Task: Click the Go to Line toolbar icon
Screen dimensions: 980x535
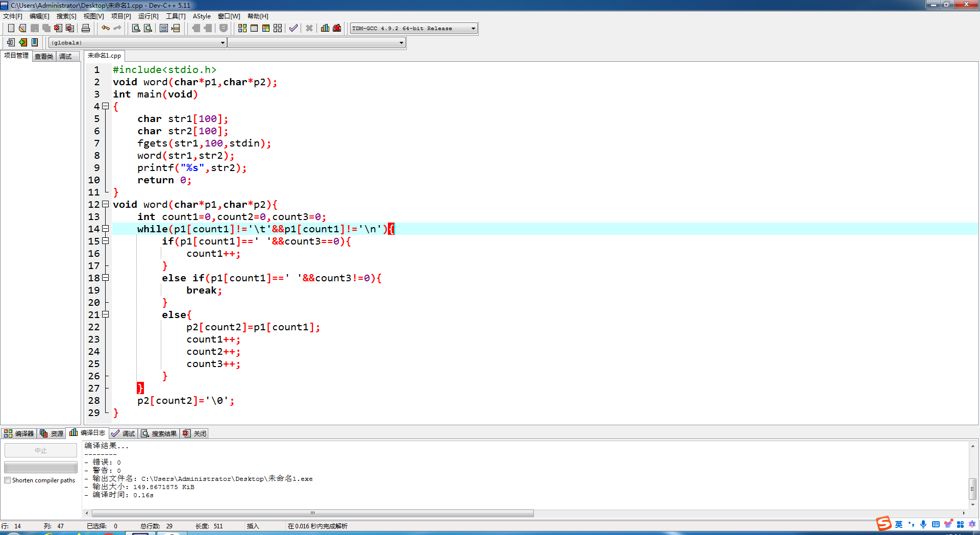Action: pos(176,28)
